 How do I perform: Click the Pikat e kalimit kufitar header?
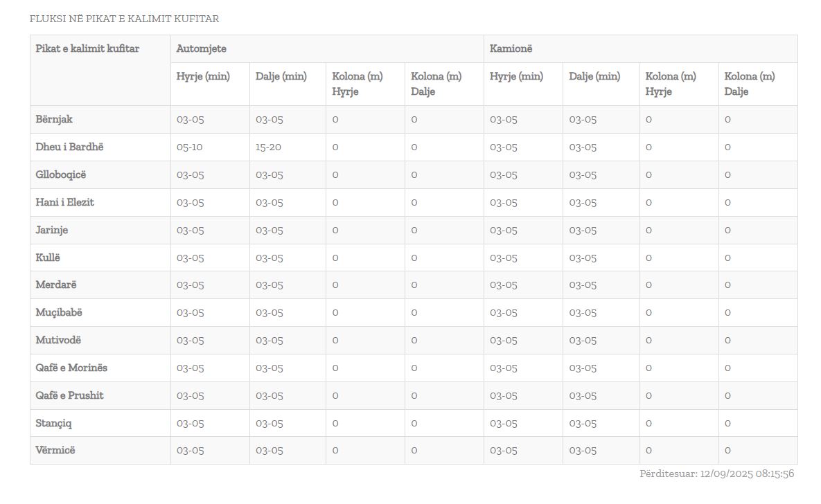87,48
